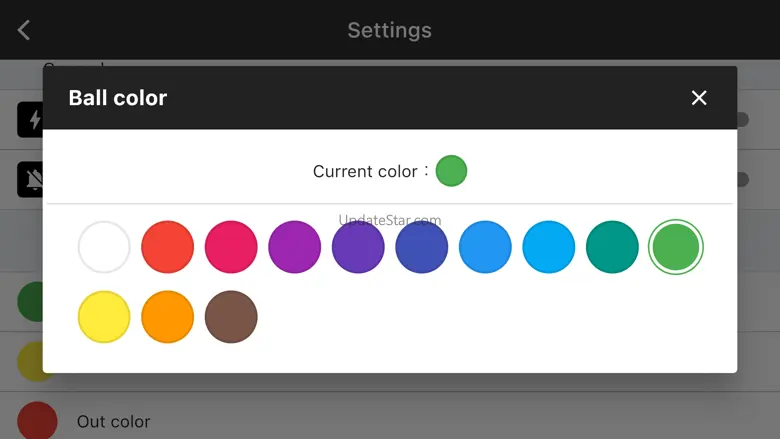780x439 pixels.
Task: Choose the orange color swatch
Action: (168, 317)
